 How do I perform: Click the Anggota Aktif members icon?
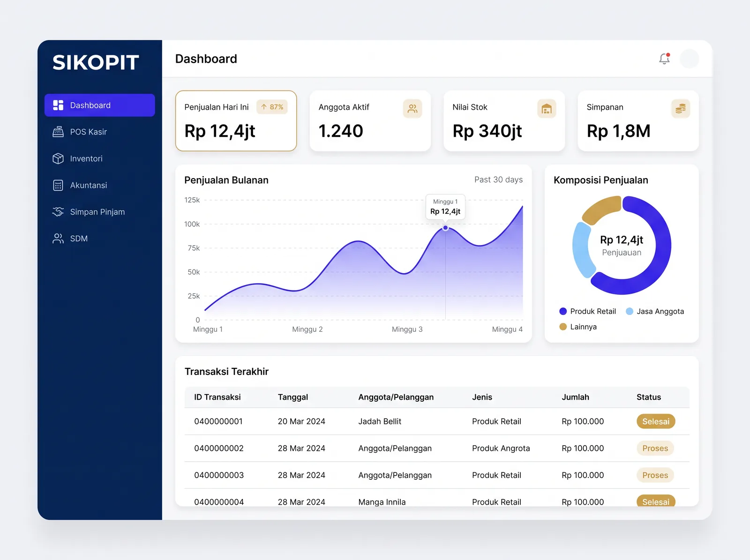[412, 109]
